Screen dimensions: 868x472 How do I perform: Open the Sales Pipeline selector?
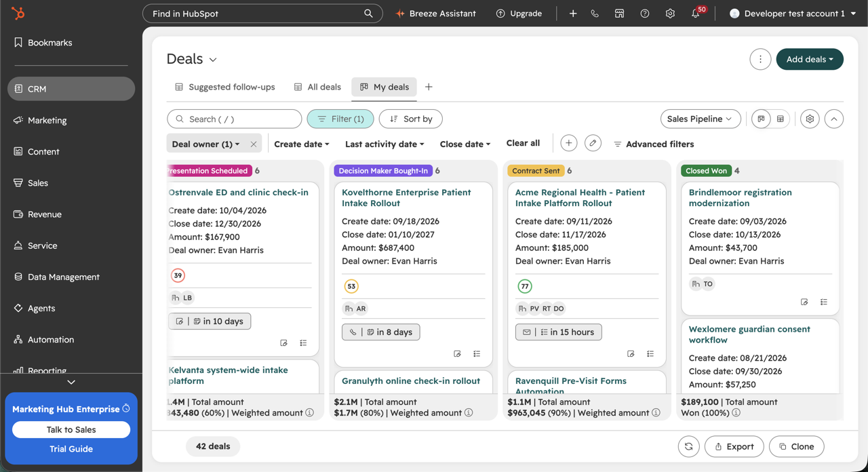[x=700, y=119]
